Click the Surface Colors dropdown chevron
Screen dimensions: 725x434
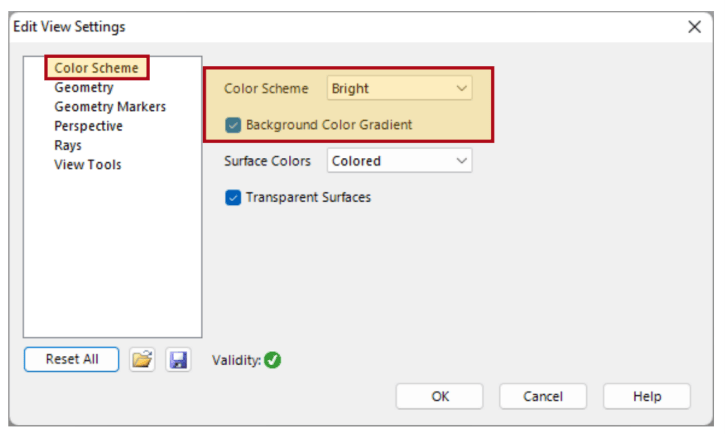pyautogui.click(x=461, y=160)
